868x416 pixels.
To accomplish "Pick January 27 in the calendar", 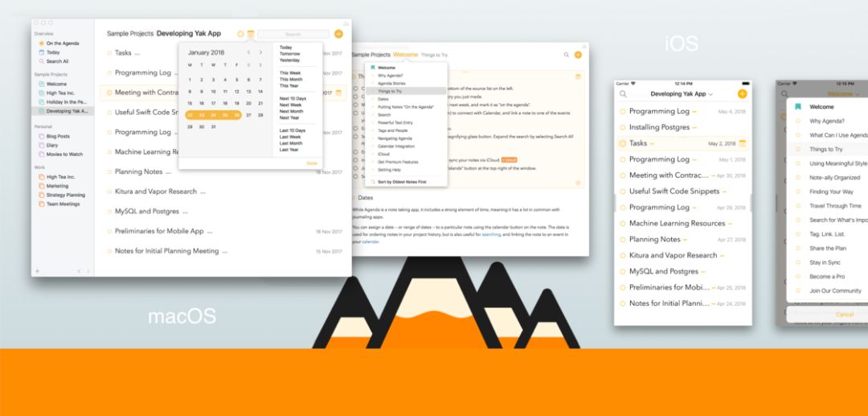I will pyautogui.click(x=248, y=115).
